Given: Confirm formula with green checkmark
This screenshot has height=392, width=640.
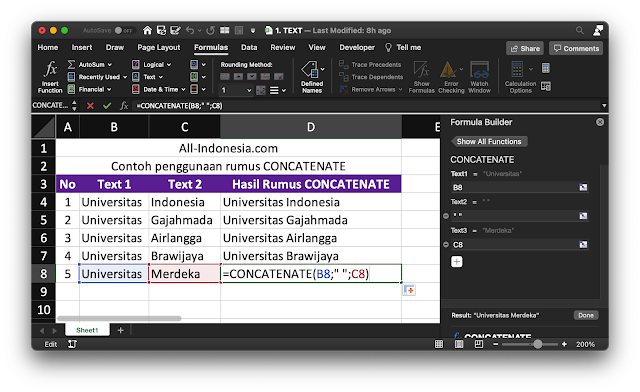Looking at the screenshot, I should (x=107, y=106).
